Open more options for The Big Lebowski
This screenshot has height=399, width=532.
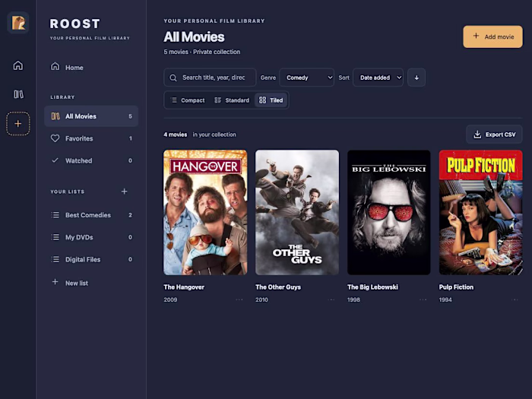pos(423,299)
